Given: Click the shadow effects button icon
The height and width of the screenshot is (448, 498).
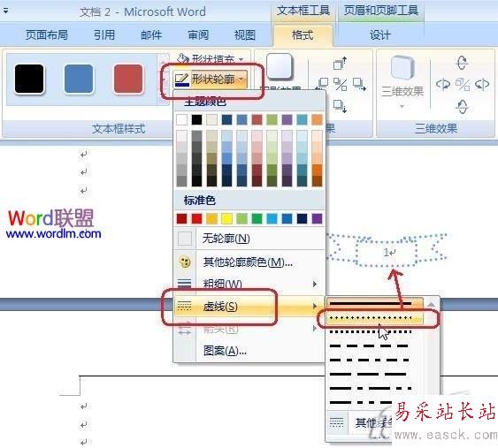Looking at the screenshot, I should [279, 66].
